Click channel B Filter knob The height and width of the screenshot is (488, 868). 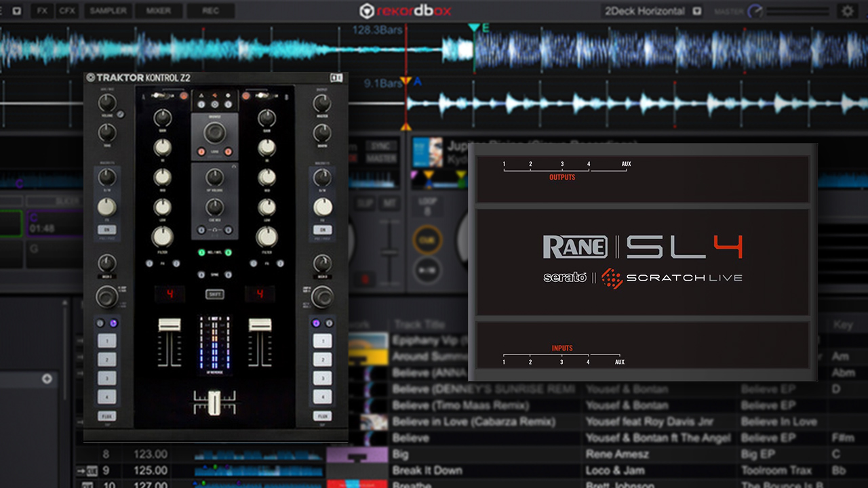click(267, 237)
